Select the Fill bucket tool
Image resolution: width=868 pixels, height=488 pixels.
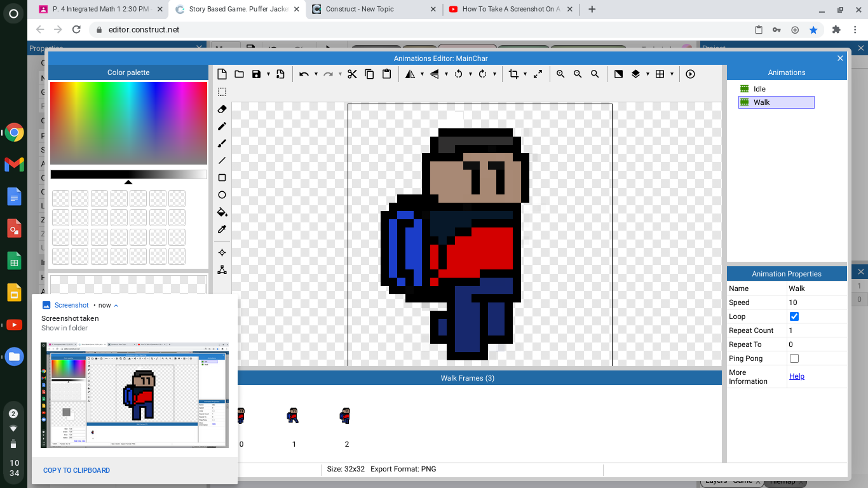pyautogui.click(x=222, y=212)
